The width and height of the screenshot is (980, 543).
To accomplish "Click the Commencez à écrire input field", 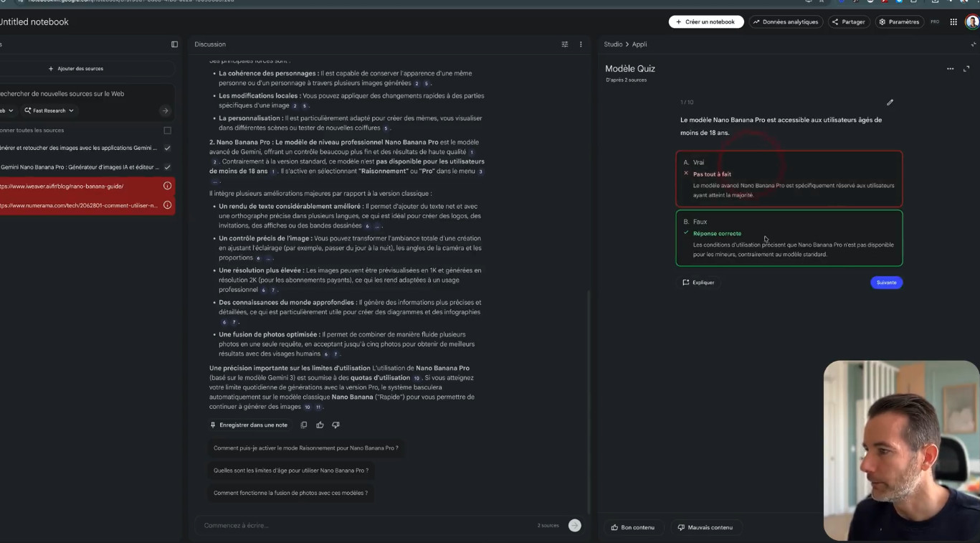I will tap(366, 525).
